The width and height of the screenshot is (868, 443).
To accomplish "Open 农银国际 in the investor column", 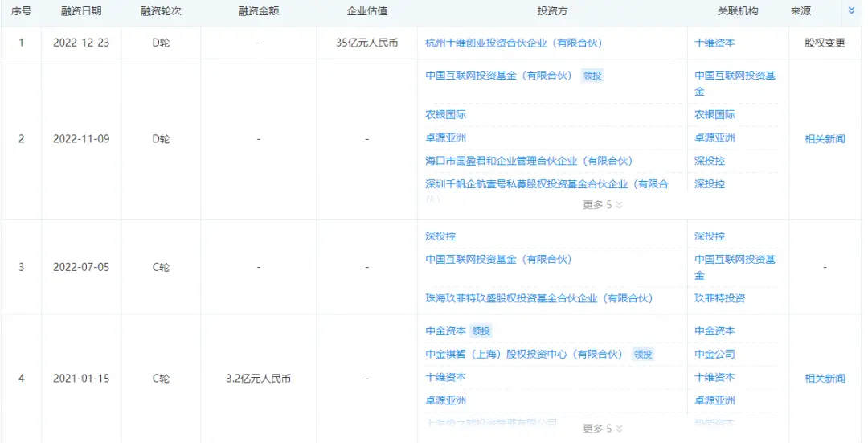I will (445, 115).
